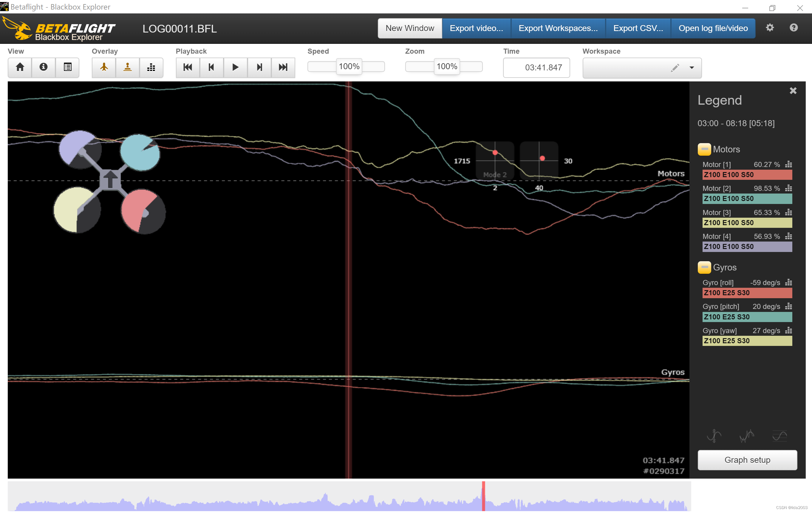This screenshot has width=812, height=512.
Task: Edit the workspace with pencil icon
Action: [675, 67]
